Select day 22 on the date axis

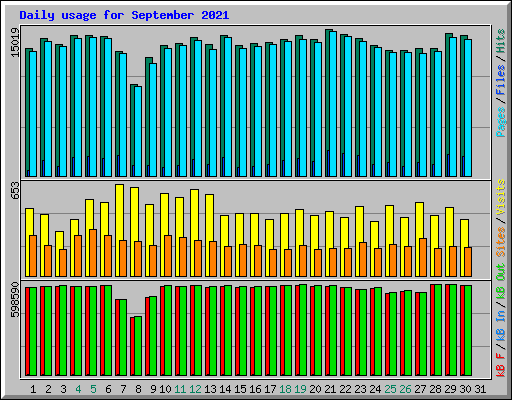345,389
